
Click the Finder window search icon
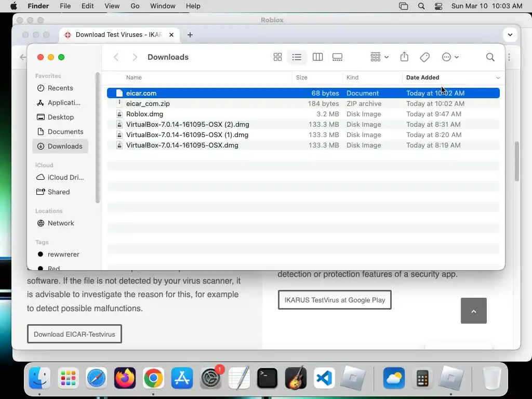(490, 57)
